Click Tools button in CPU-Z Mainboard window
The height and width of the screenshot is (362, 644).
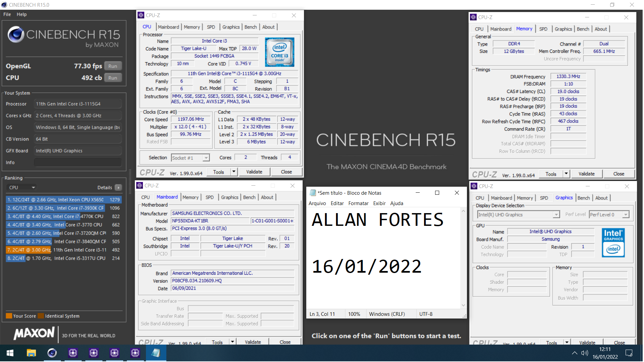(x=218, y=342)
